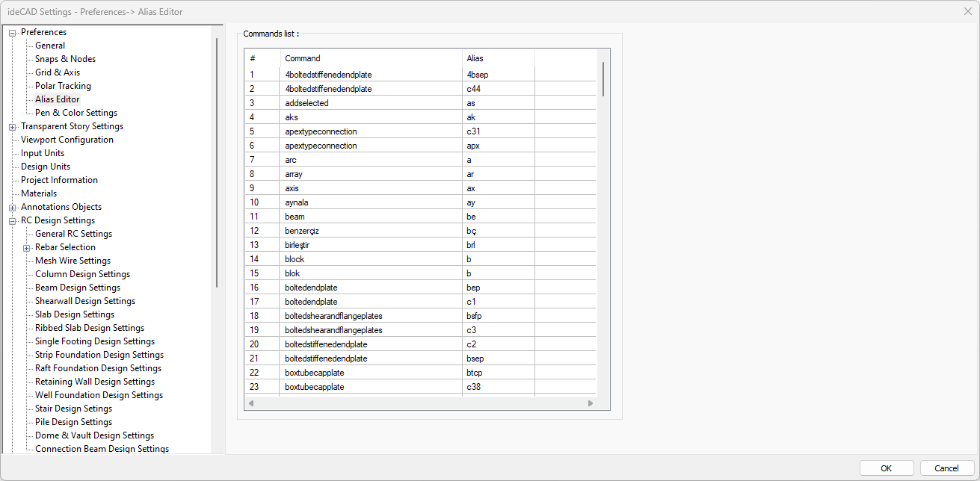
Task: Select Project Information item
Action: (59, 180)
